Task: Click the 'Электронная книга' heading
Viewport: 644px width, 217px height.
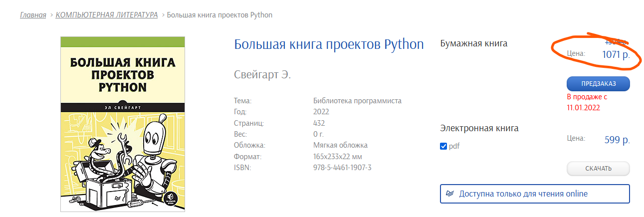Action: coord(479,128)
